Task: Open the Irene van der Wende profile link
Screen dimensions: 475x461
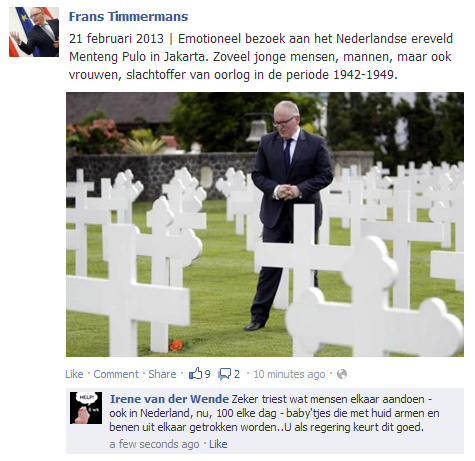Action: click(x=169, y=399)
